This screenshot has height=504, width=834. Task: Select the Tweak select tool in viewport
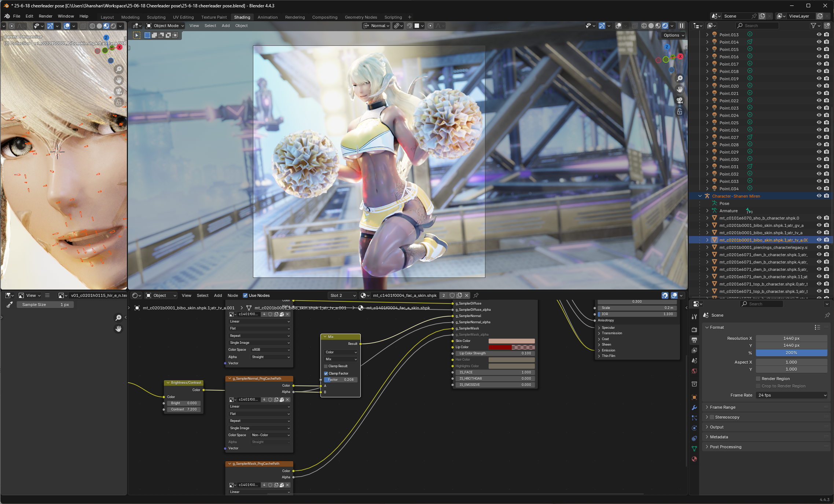136,35
